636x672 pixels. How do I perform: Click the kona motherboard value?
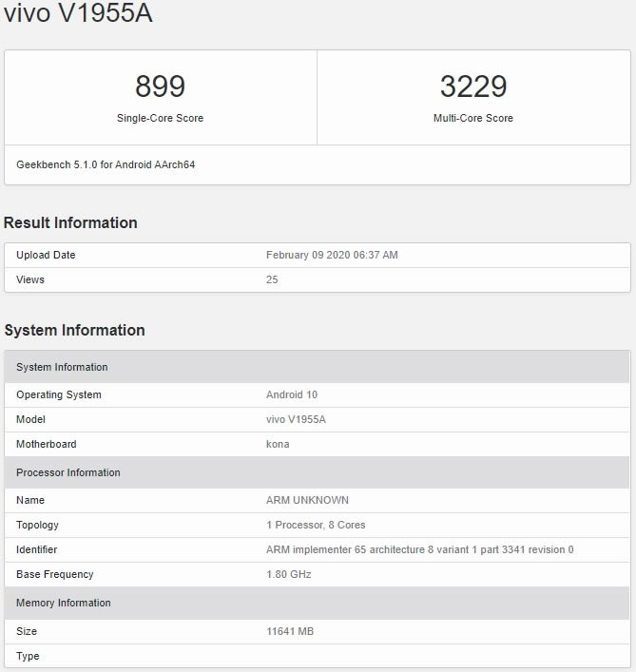tap(278, 444)
